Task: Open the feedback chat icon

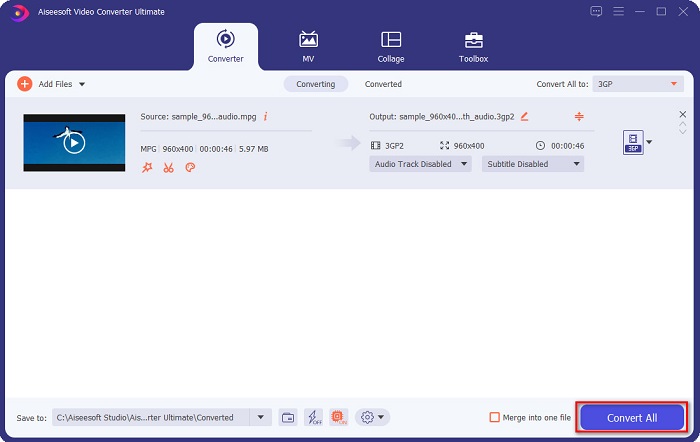Action: coord(596,11)
